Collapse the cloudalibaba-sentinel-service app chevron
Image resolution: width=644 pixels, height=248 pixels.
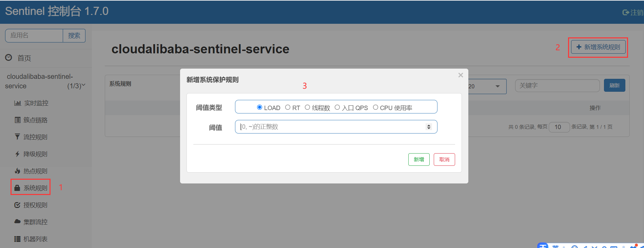coord(83,85)
